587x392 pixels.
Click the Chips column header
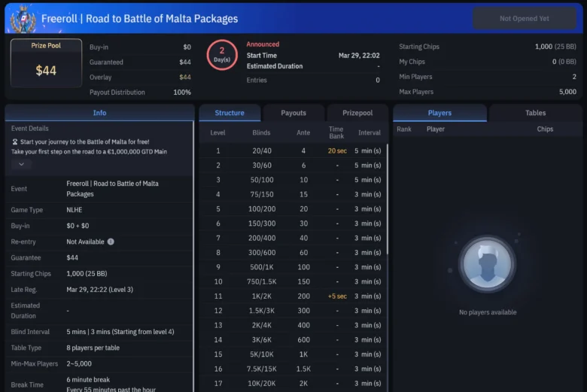coord(545,129)
